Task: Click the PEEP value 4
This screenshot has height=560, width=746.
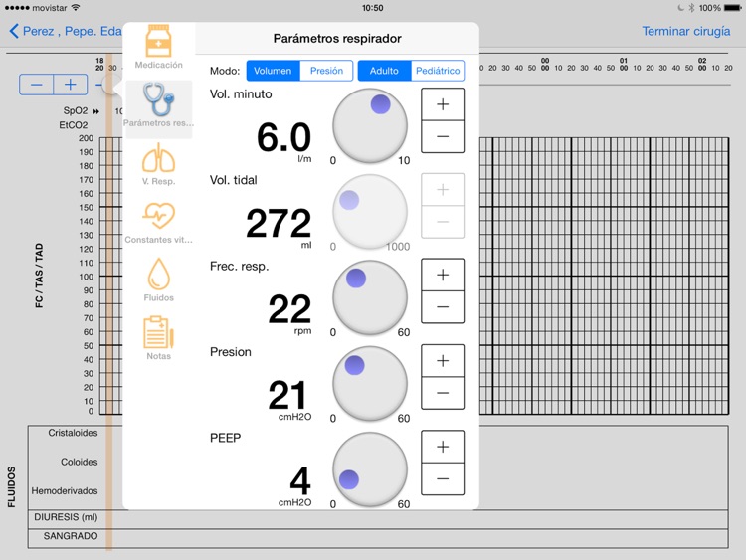Action: [x=300, y=481]
